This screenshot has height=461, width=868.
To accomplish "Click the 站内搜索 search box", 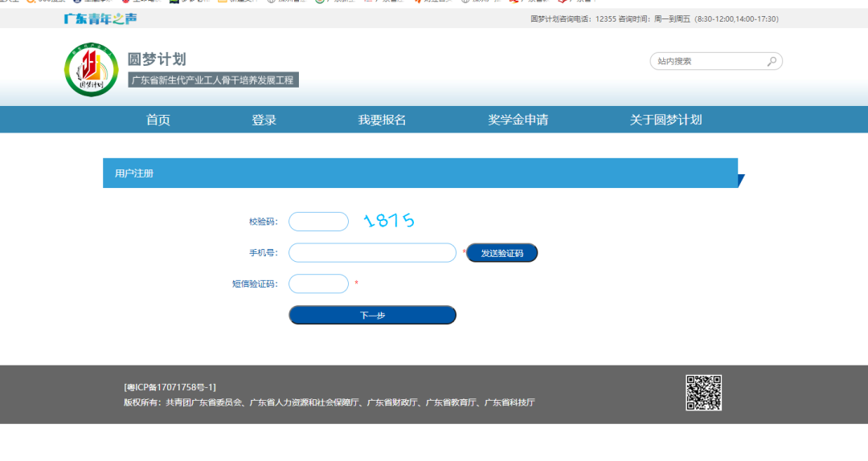I will click(x=707, y=61).
